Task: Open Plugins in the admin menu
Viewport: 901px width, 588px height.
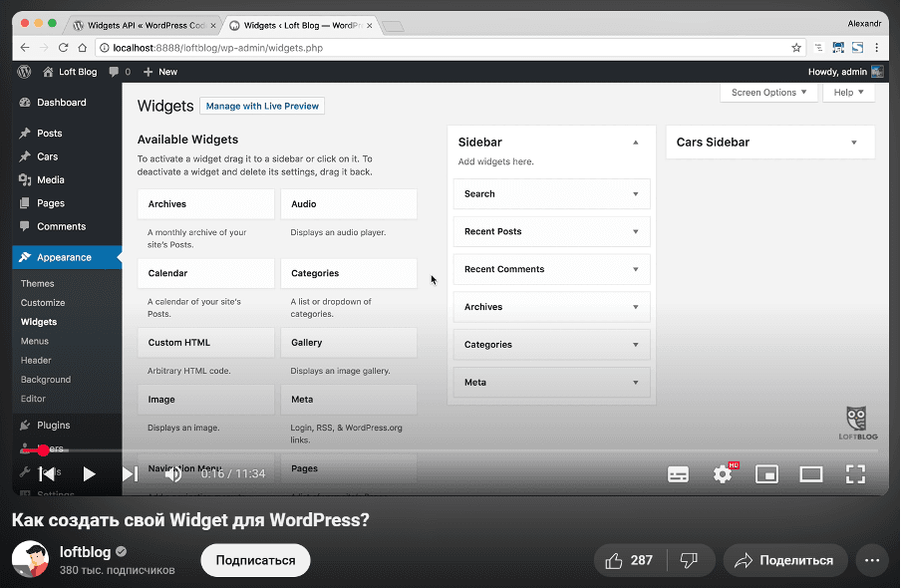Action: pos(53,425)
